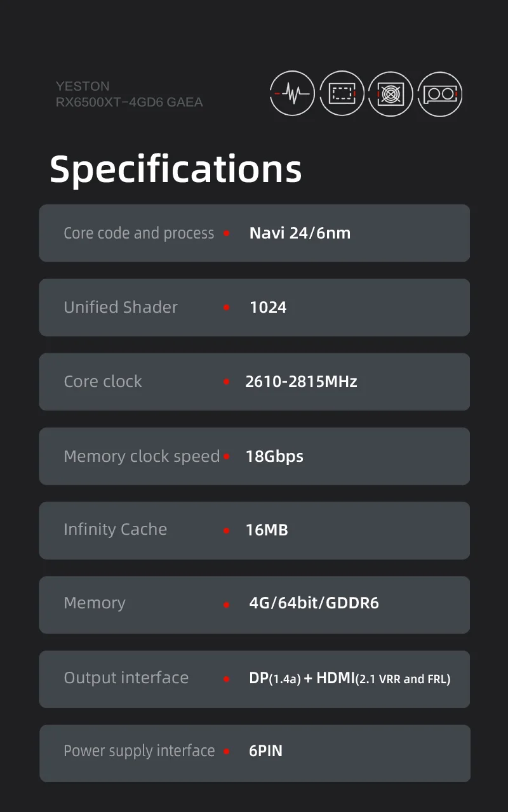Click the dual-fan graphics card icon
This screenshot has width=508, height=812.
(439, 94)
